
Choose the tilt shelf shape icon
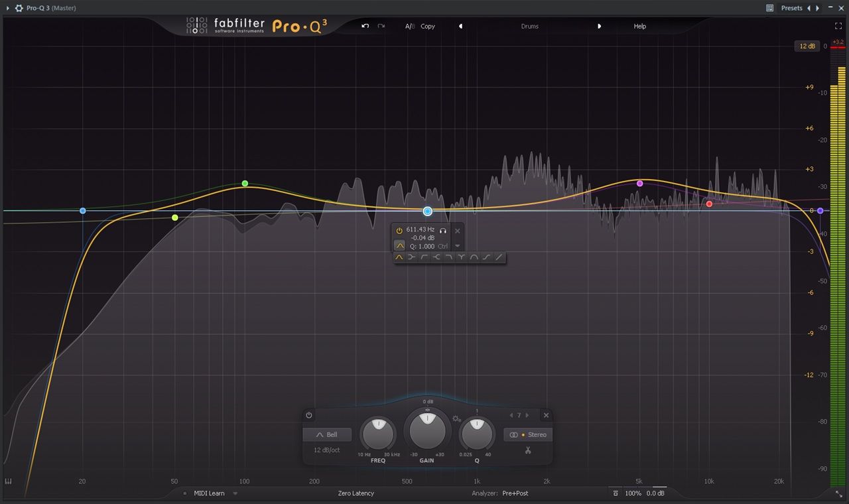(486, 257)
